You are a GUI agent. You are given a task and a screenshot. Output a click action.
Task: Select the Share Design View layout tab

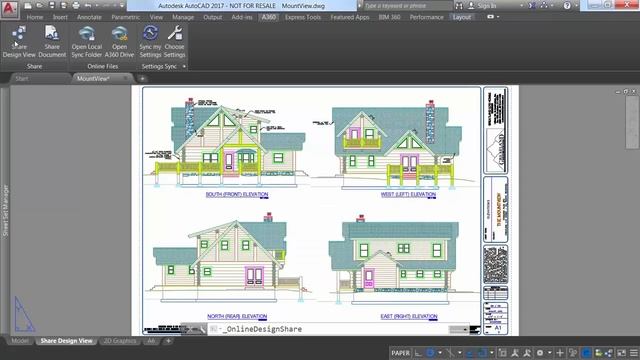point(66,341)
